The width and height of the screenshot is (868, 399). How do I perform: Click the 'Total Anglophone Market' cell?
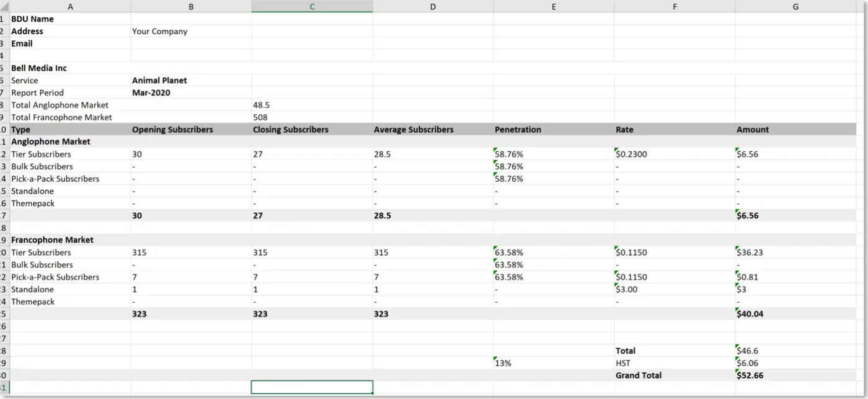tap(70, 105)
